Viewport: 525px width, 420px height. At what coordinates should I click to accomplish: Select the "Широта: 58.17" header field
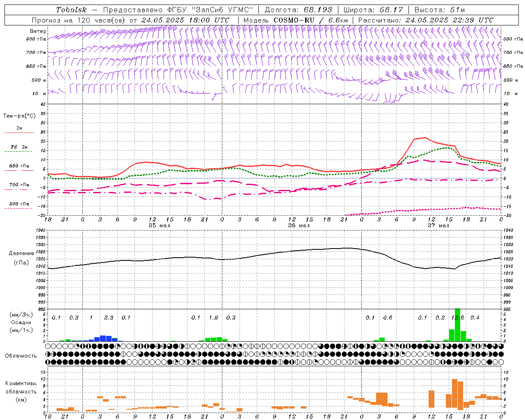(373, 10)
